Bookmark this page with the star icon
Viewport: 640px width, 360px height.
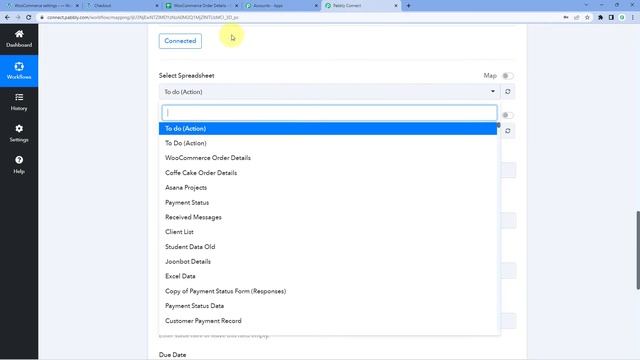click(587, 18)
